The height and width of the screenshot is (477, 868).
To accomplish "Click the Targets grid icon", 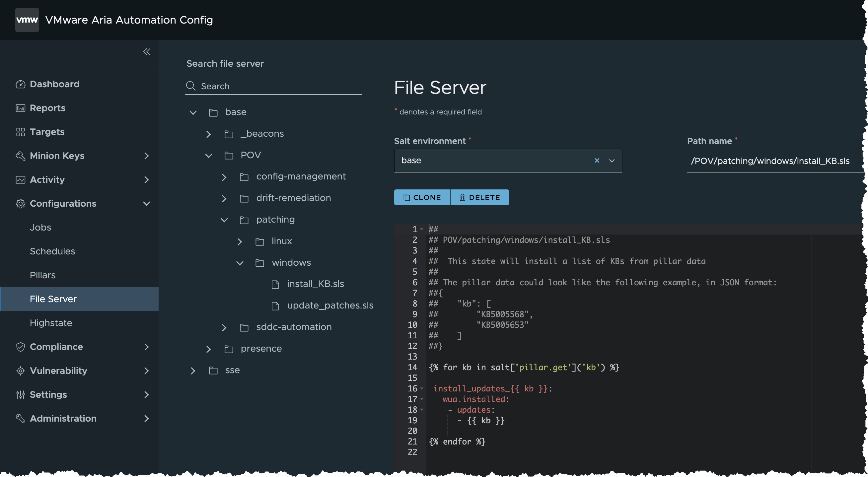I will coord(21,132).
